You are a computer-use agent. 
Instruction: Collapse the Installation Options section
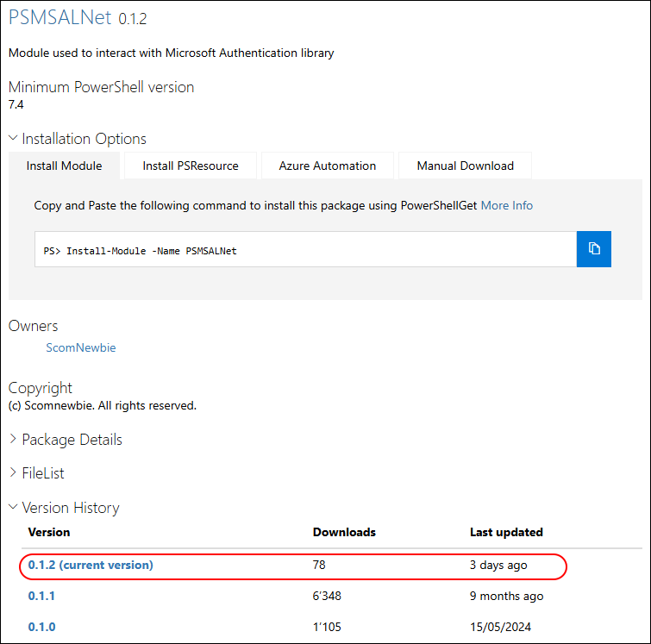coord(78,139)
